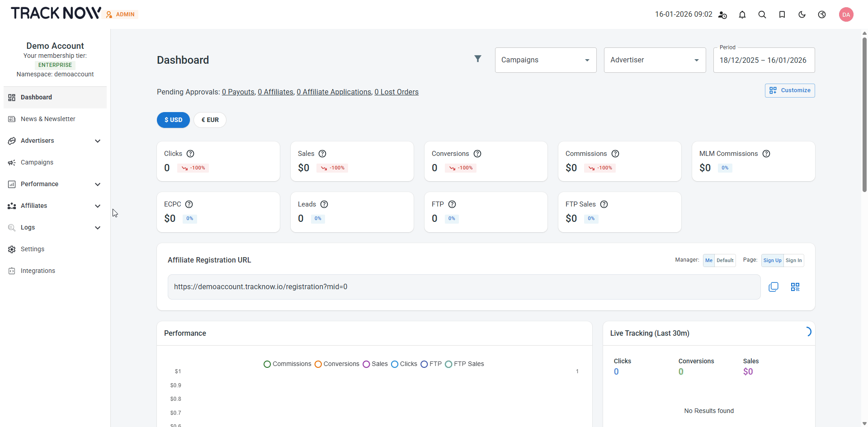868x427 pixels.
Task: Click the Customize button
Action: pyautogui.click(x=789, y=90)
